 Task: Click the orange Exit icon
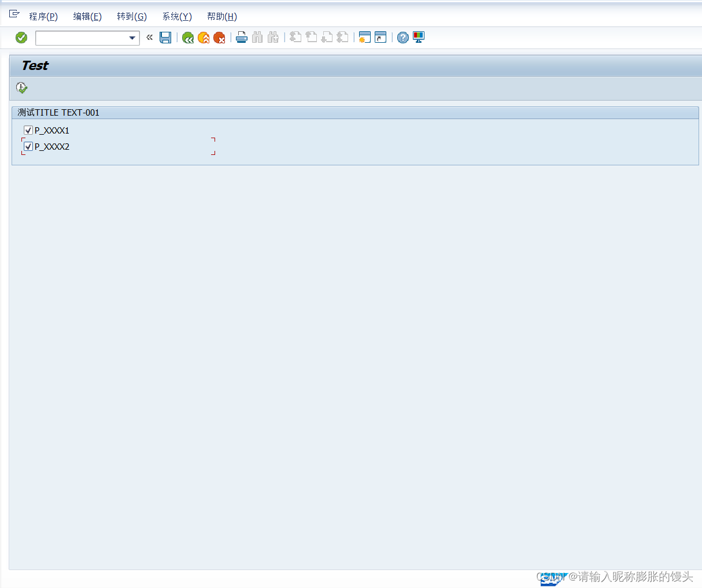204,38
